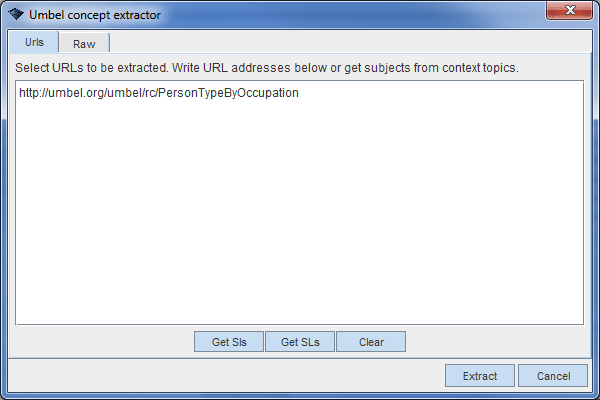Click the Umbel app icon in title bar
600x400 pixels.
click(16, 15)
